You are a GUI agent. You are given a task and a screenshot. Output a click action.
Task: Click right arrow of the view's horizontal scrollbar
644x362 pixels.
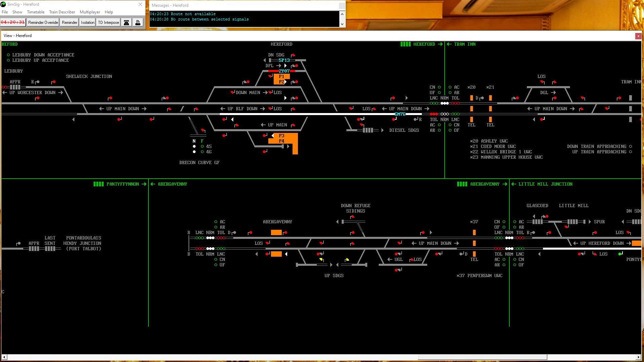point(638,357)
